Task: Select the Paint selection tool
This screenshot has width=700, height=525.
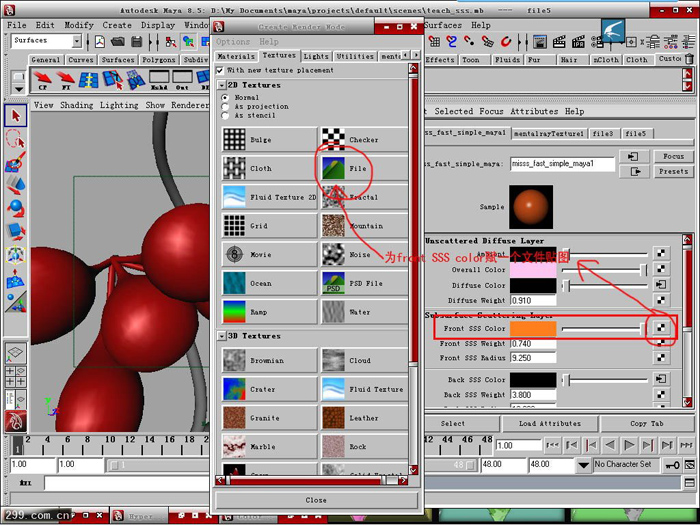Action: [16, 162]
